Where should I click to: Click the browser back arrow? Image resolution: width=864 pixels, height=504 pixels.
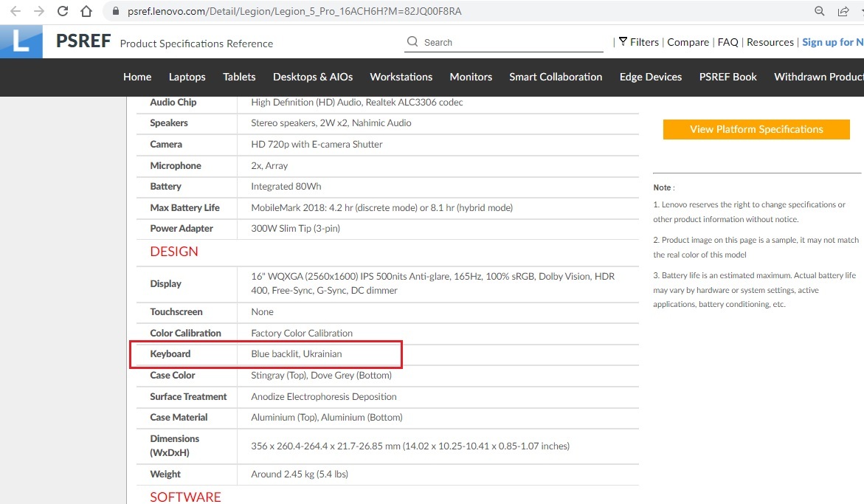pyautogui.click(x=15, y=11)
